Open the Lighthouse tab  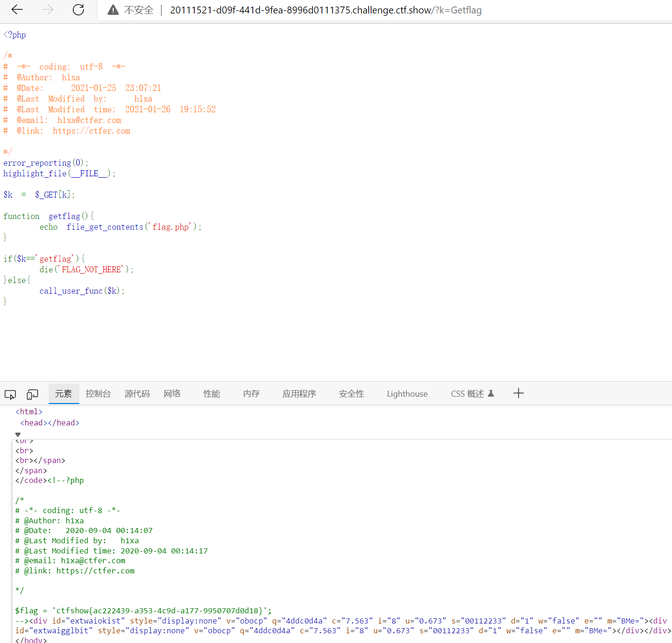pyautogui.click(x=407, y=394)
